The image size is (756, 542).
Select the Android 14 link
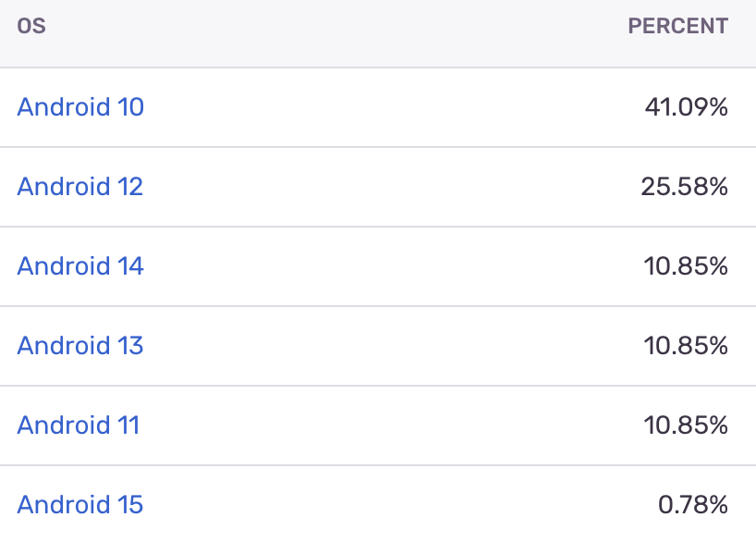[80, 266]
